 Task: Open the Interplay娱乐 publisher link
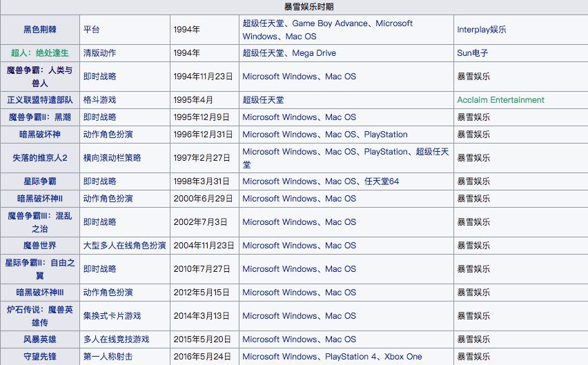pos(482,30)
